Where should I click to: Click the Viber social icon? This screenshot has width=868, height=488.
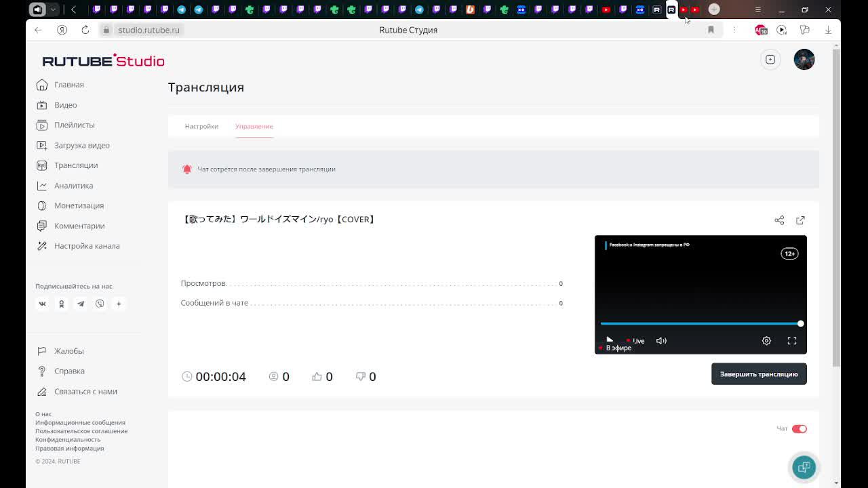point(100,304)
